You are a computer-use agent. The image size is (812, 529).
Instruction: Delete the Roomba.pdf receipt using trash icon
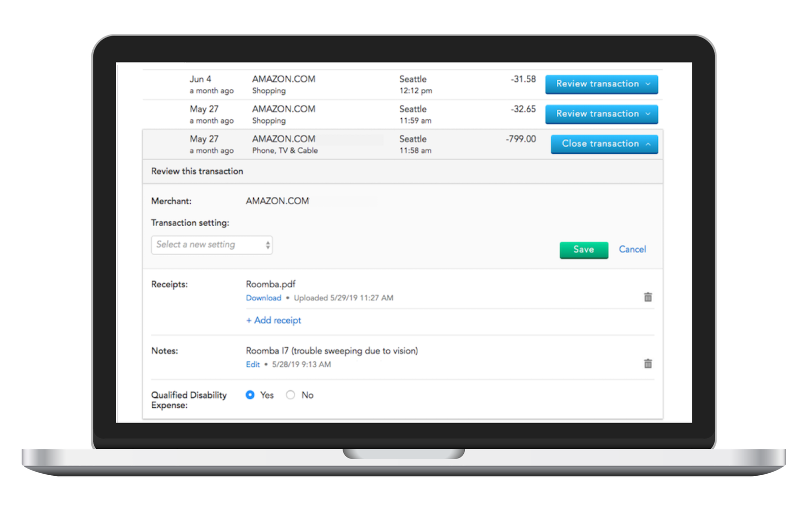[x=648, y=297]
